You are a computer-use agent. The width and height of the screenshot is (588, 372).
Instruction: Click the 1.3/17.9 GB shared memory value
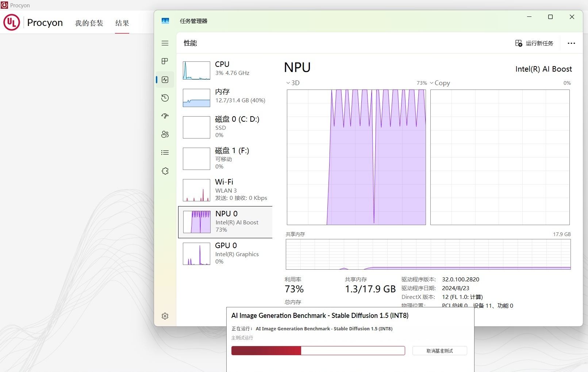pos(370,289)
